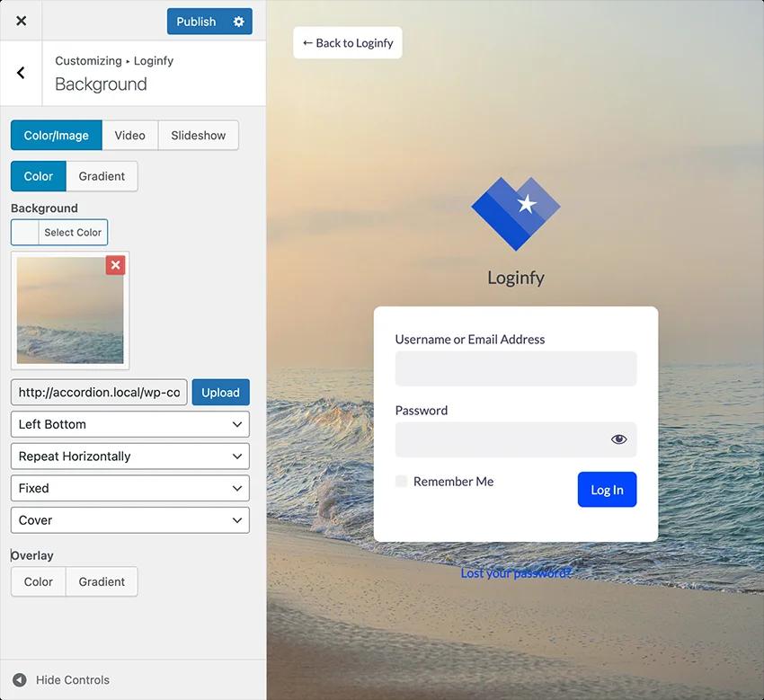Check the Remember Me checkbox
Screen dimensions: 764x700
[401, 482]
